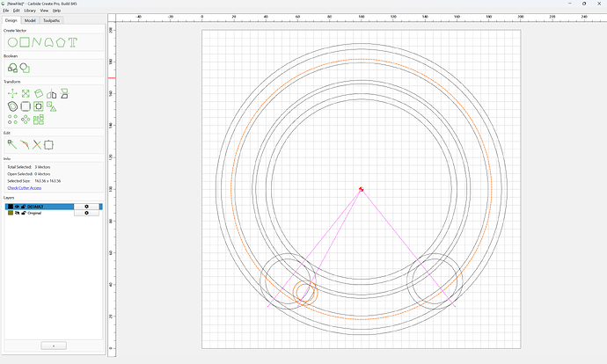Open the Library menu
607x364 pixels.
(30, 11)
